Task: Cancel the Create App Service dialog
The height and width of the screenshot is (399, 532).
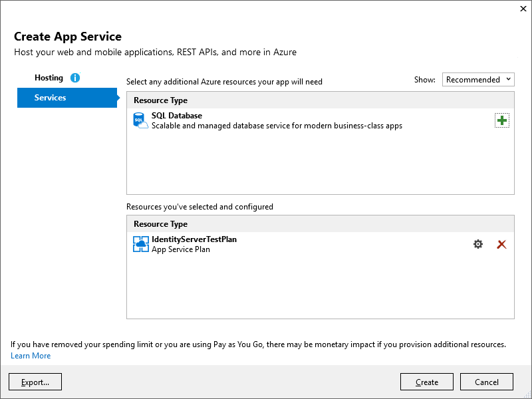Action: (x=487, y=382)
